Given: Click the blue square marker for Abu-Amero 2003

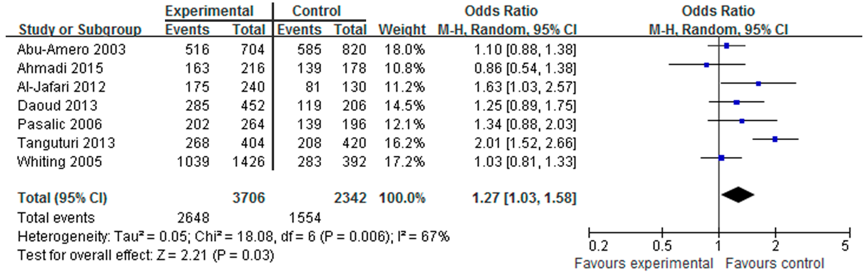Looking at the screenshot, I should click(x=726, y=45).
